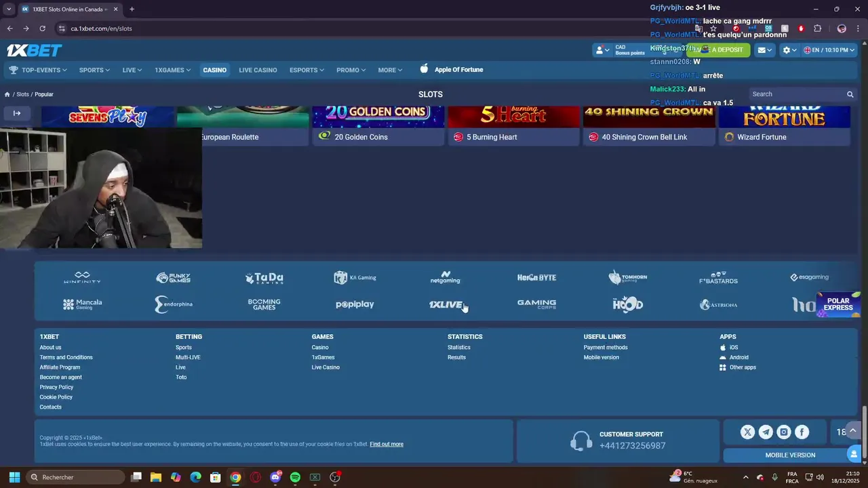This screenshot has width=868, height=488.
Task: Change language EN / time selector
Action: [x=829, y=50]
